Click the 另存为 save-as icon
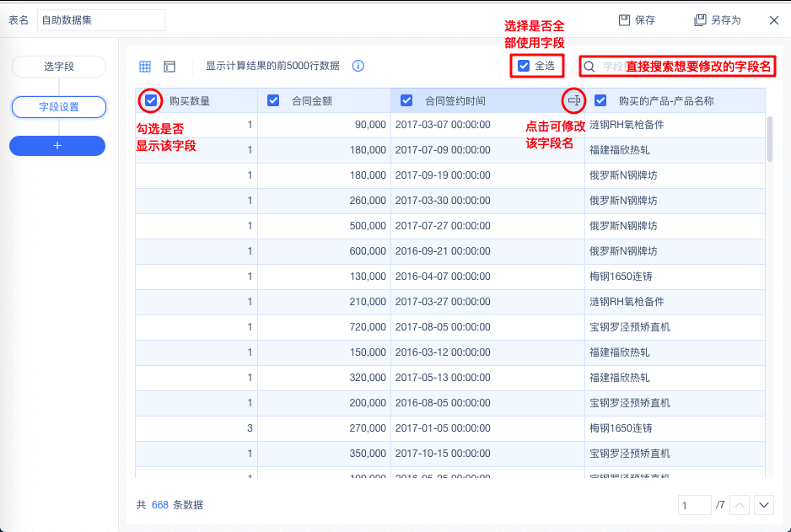791x532 pixels. 700,20
